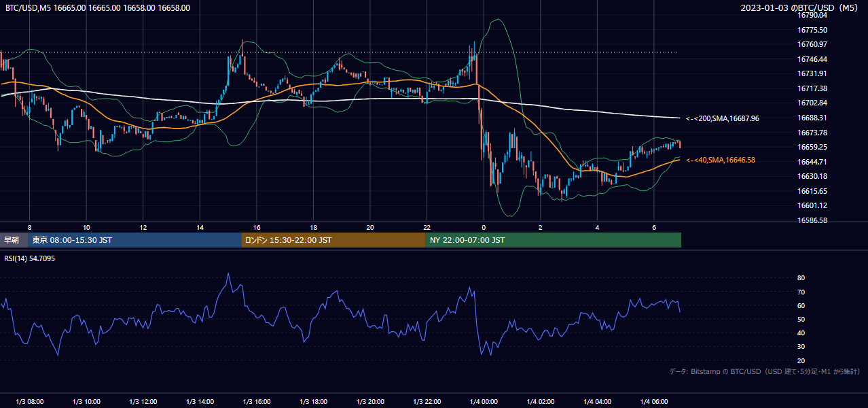Click the RSI 60 level label
The width and height of the screenshot is (868, 408).
[x=801, y=305]
